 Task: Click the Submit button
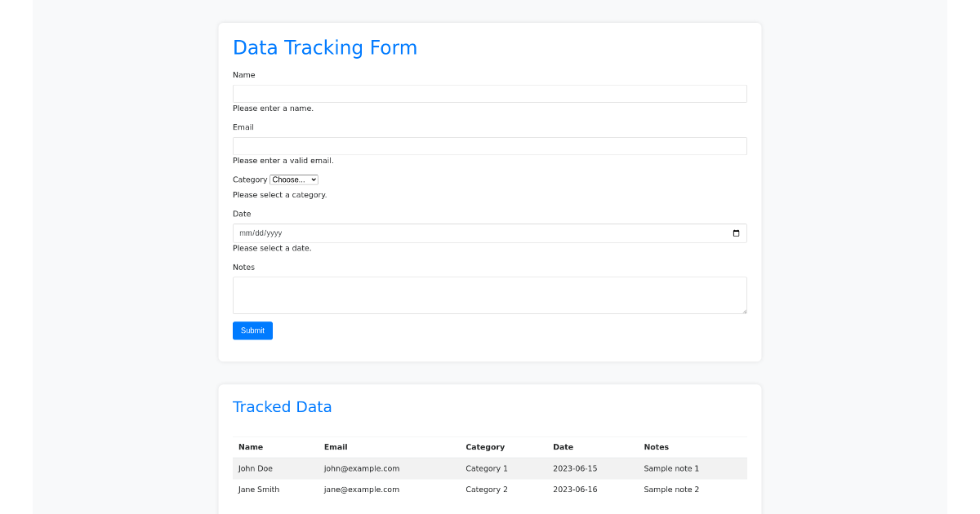tap(252, 330)
